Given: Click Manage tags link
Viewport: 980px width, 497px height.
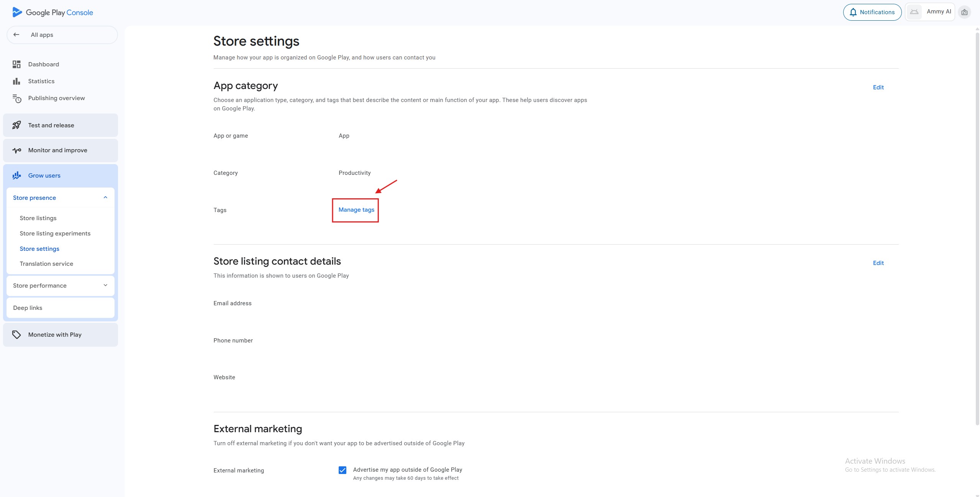Looking at the screenshot, I should click(356, 210).
